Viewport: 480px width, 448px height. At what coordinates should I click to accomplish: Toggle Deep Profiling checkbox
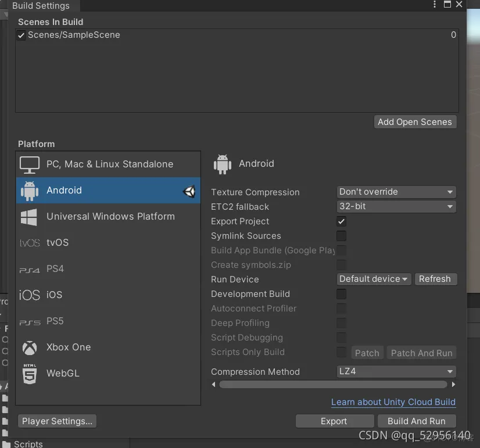[341, 323]
